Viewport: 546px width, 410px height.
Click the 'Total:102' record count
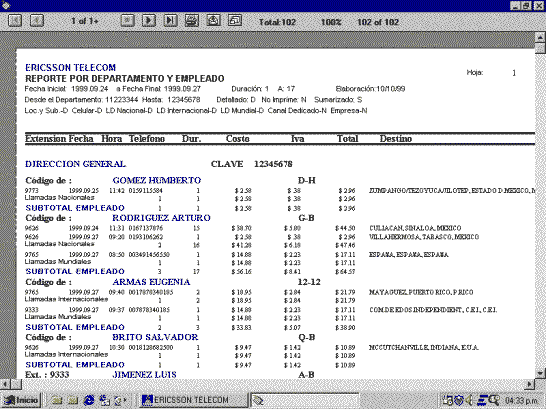(277, 22)
